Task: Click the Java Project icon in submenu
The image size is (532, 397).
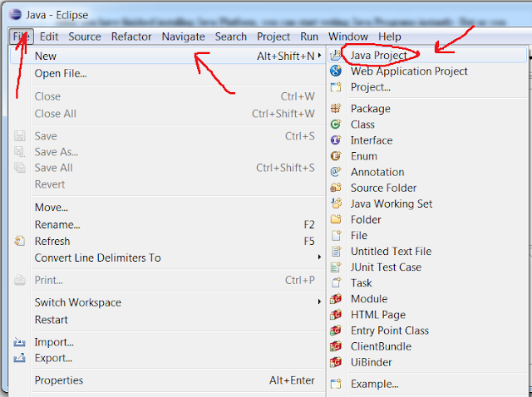Action: [x=336, y=55]
